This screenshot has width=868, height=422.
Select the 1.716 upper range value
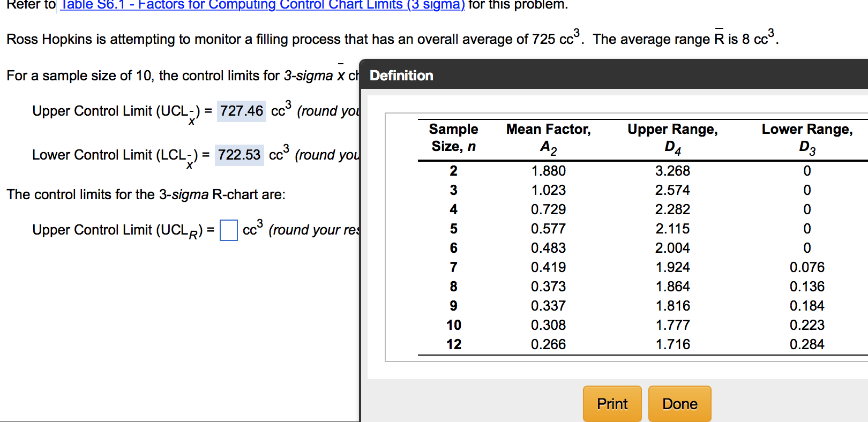pyautogui.click(x=672, y=344)
